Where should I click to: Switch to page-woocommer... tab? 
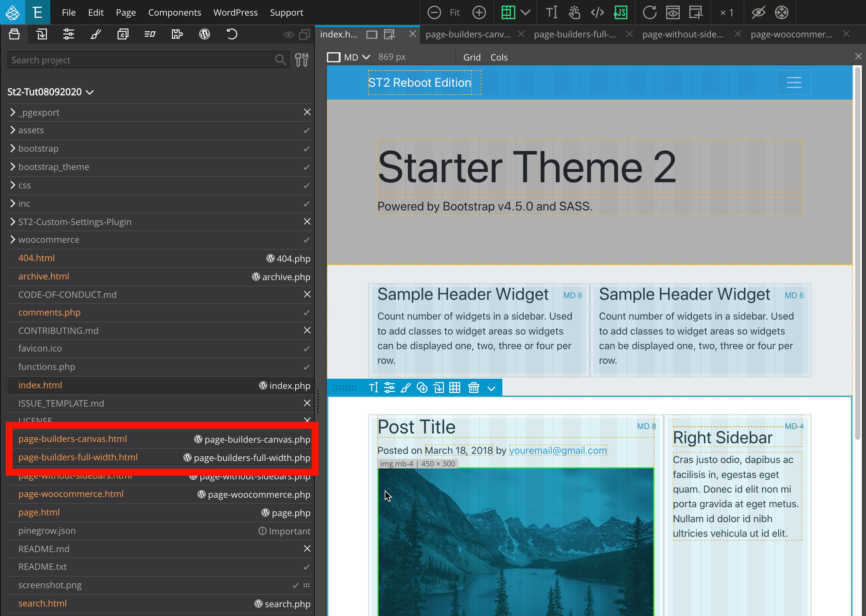792,34
